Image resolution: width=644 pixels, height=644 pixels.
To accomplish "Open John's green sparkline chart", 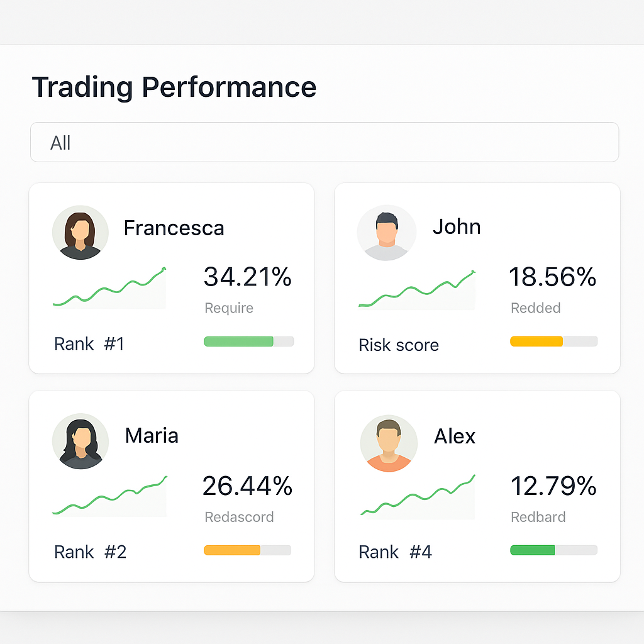I will click(417, 289).
